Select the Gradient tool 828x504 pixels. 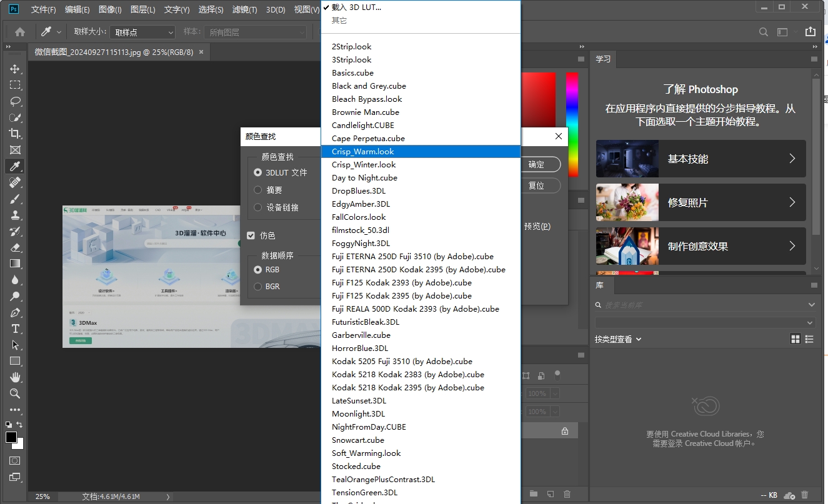15,264
